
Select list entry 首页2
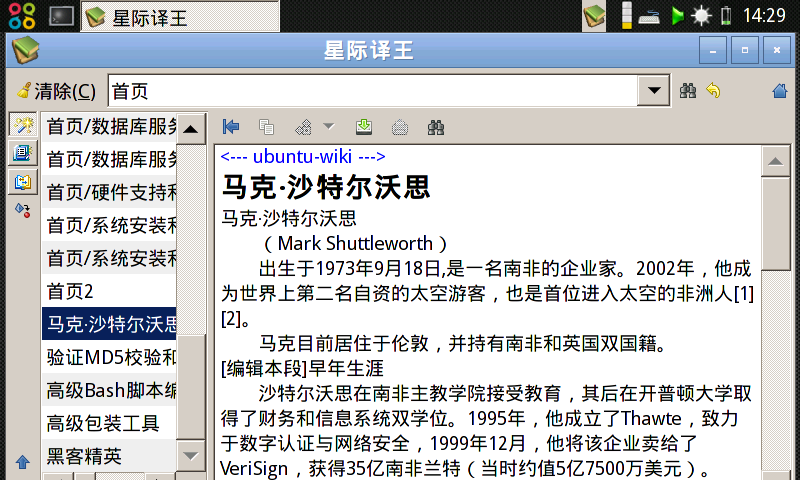(x=109, y=291)
